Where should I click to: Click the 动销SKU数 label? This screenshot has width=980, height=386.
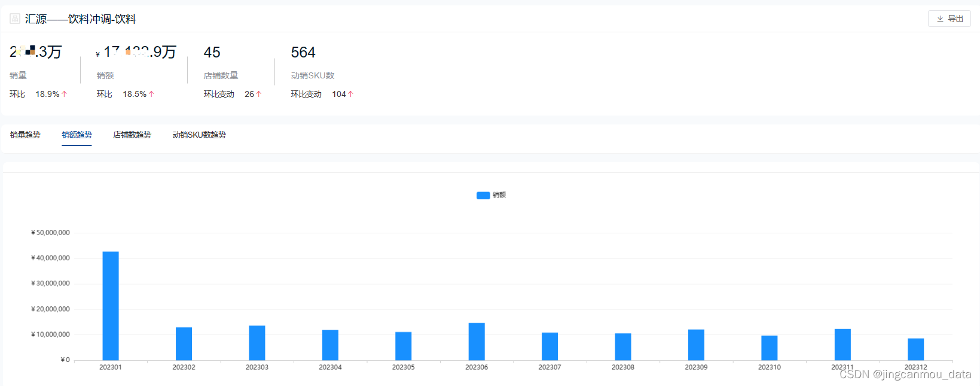tap(313, 75)
